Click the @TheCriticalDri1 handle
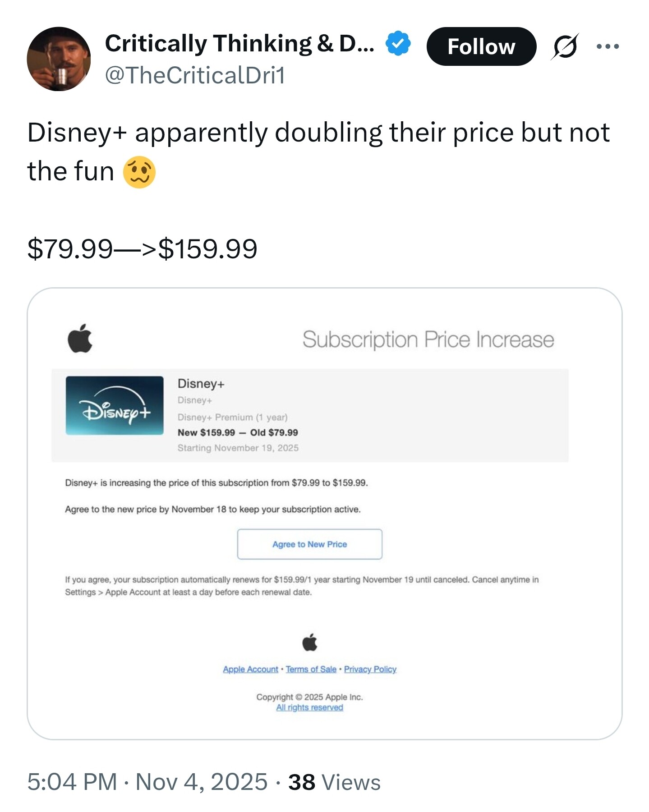This screenshot has width=649, height=812. pyautogui.click(x=195, y=75)
